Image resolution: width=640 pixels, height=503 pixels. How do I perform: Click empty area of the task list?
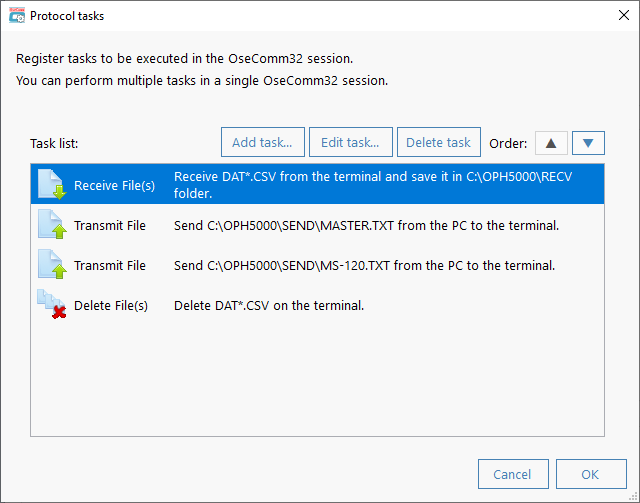click(x=317, y=380)
